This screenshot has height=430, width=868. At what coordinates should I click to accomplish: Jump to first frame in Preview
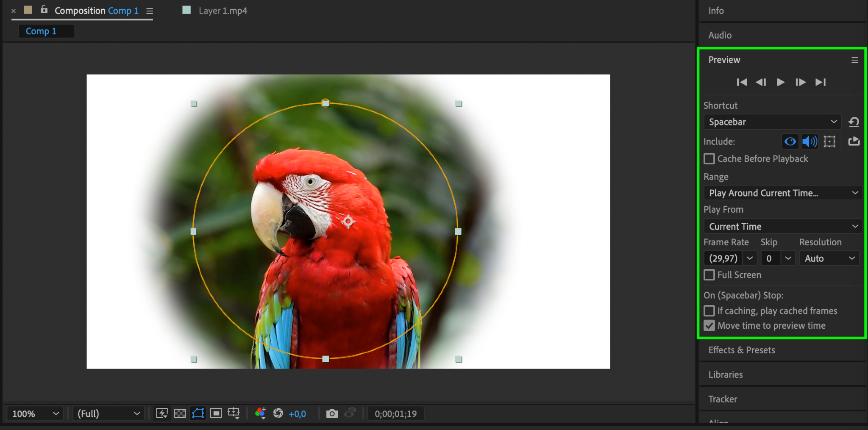742,82
